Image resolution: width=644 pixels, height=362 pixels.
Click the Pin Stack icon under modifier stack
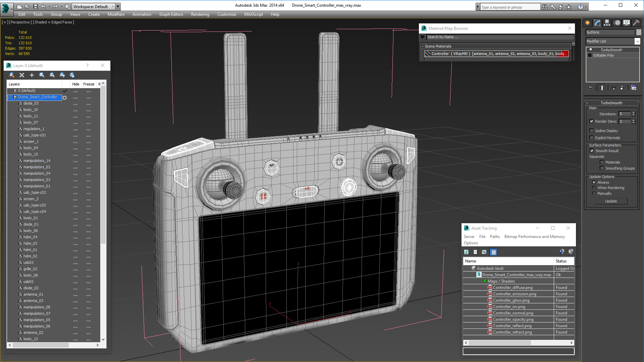pos(590,88)
